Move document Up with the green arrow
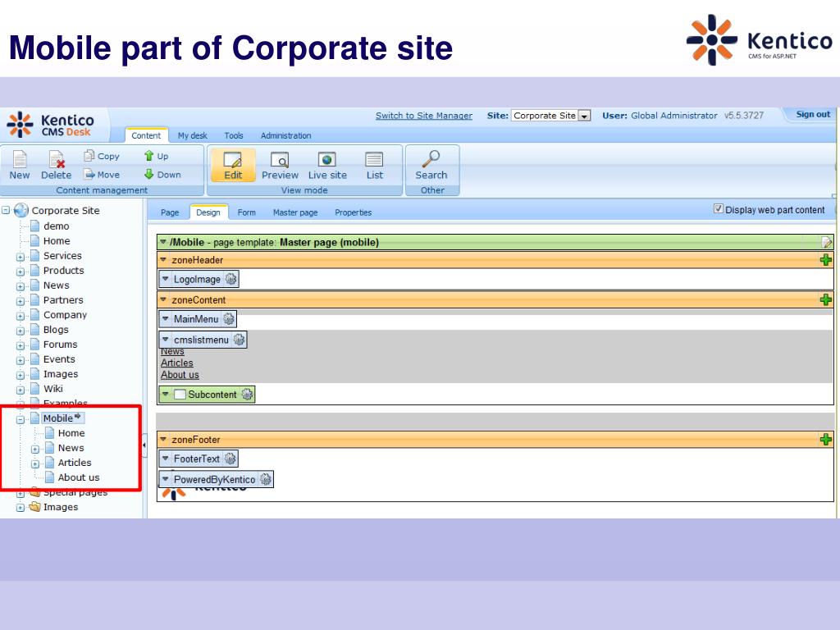The width and height of the screenshot is (840, 630). [149, 155]
